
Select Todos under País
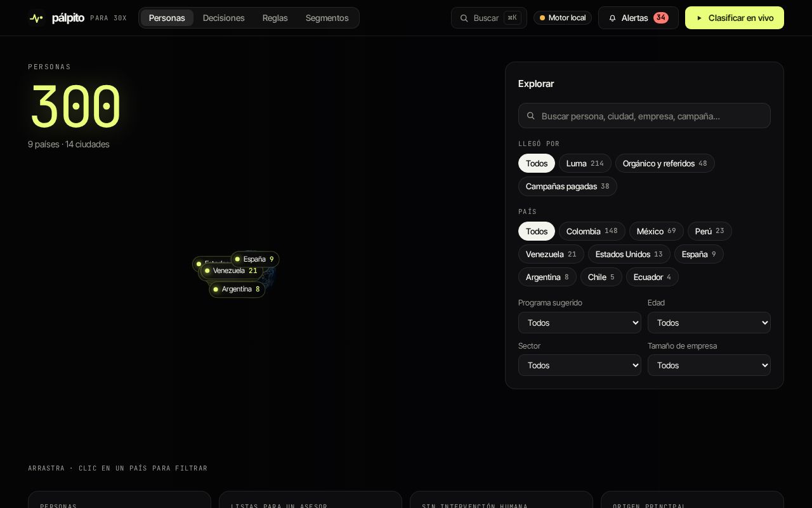pos(537,231)
